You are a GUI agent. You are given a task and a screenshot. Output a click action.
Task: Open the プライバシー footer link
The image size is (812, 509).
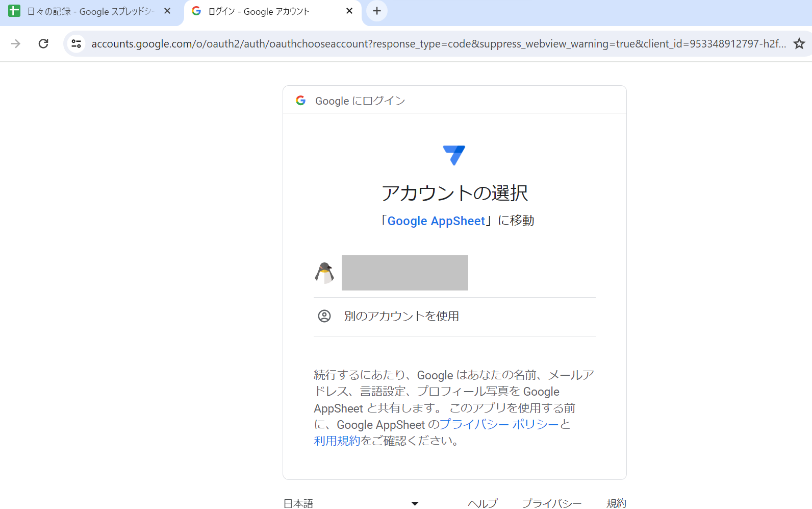click(552, 503)
